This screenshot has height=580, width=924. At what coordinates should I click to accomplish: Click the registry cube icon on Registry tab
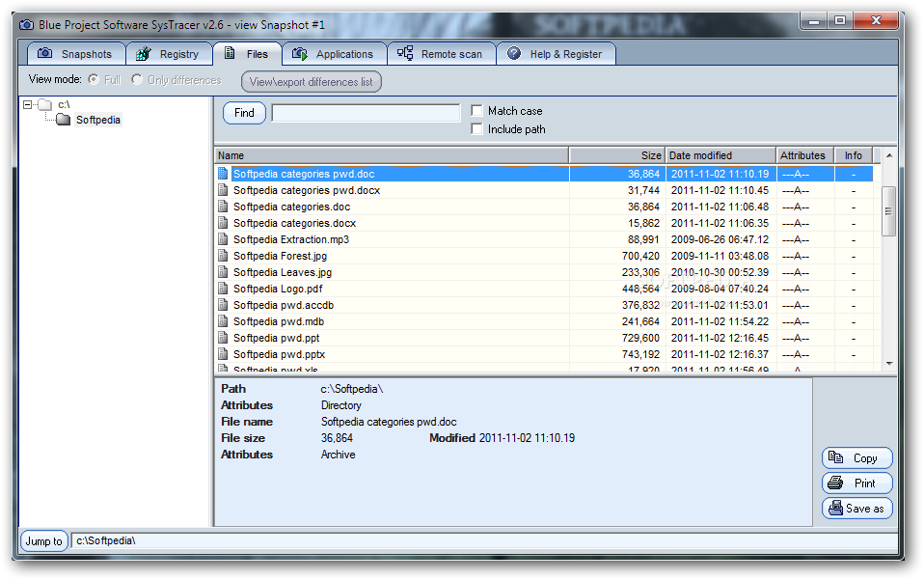(143, 54)
